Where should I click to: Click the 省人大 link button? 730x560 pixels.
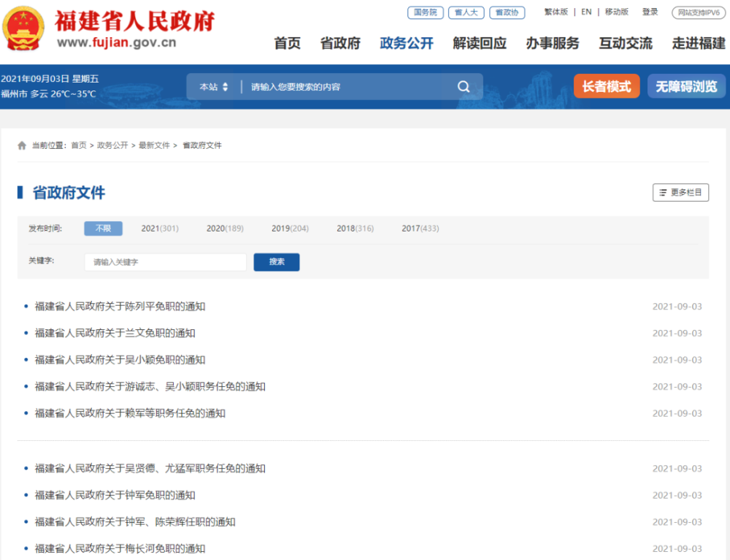coord(466,12)
